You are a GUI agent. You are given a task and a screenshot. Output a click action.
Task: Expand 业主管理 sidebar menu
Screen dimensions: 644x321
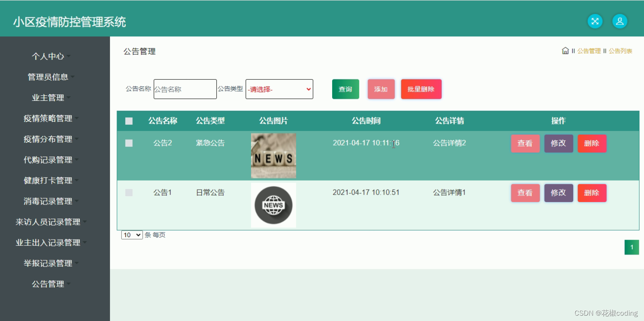(x=51, y=98)
